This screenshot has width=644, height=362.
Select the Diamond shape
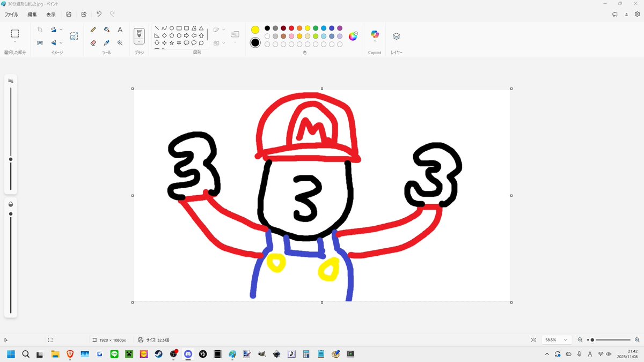coord(164,35)
